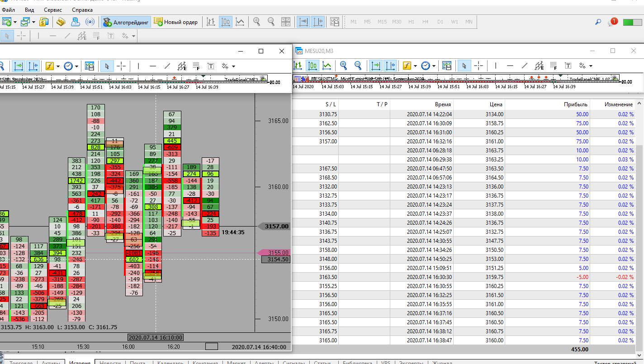This screenshot has width=644, height=364.
Task: Click the Новый ордер button
Action: tap(175, 22)
